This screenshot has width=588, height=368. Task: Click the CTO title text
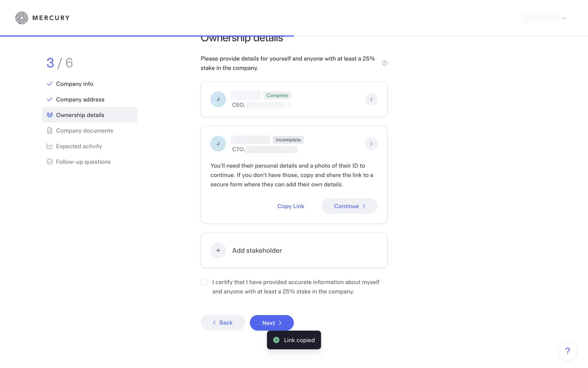[238, 149]
